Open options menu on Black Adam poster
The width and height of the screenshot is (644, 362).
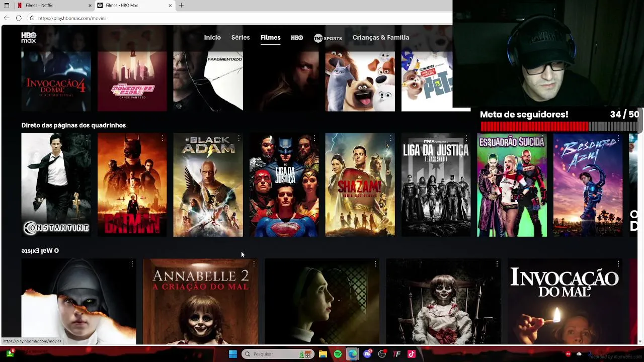(x=238, y=138)
